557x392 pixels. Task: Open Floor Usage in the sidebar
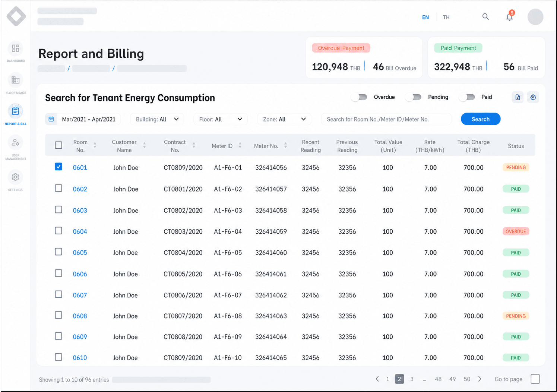[15, 80]
